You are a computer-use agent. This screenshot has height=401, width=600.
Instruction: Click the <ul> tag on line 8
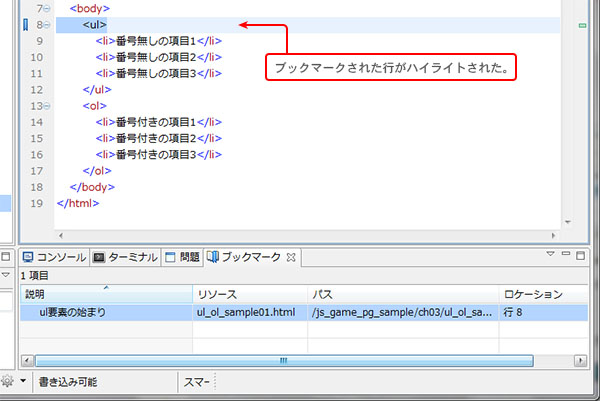click(x=95, y=25)
